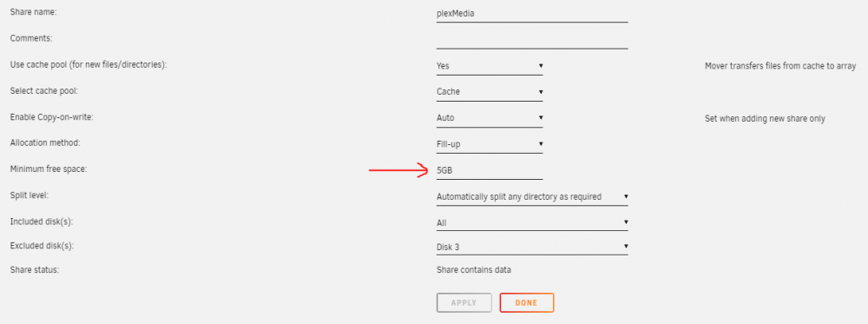Open the Use cache pool dropdown showing Yes
868x324 pixels.
(x=490, y=66)
